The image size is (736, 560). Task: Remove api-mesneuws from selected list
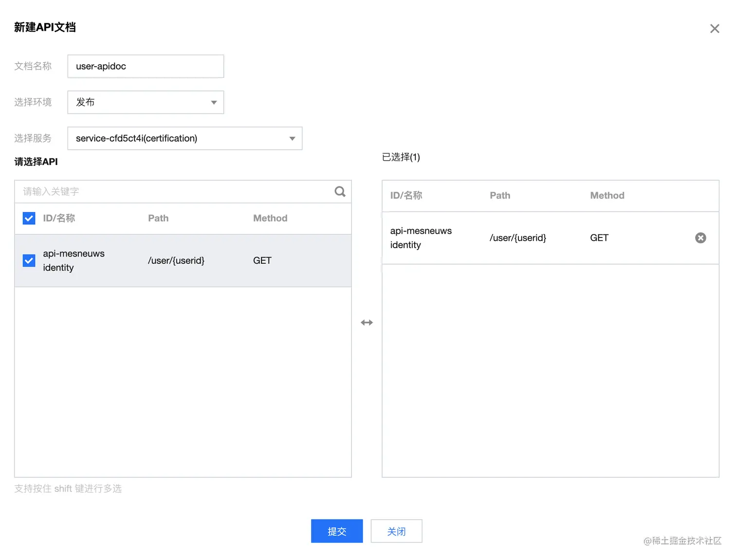point(700,238)
